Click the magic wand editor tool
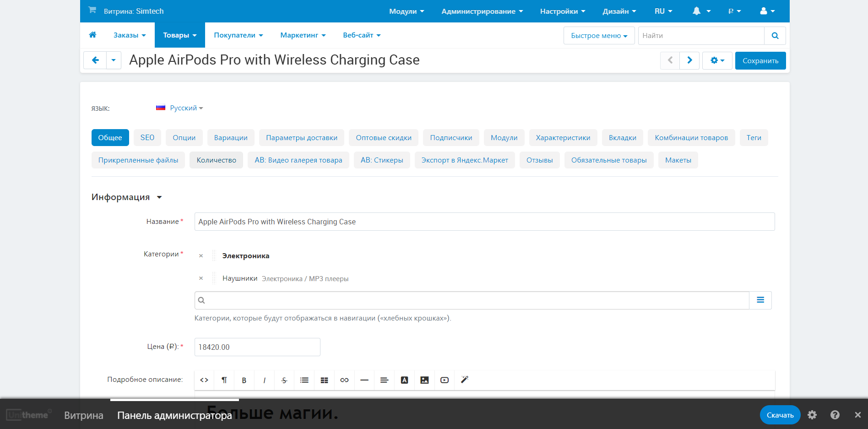Image resolution: width=868 pixels, height=429 pixels. (x=465, y=380)
